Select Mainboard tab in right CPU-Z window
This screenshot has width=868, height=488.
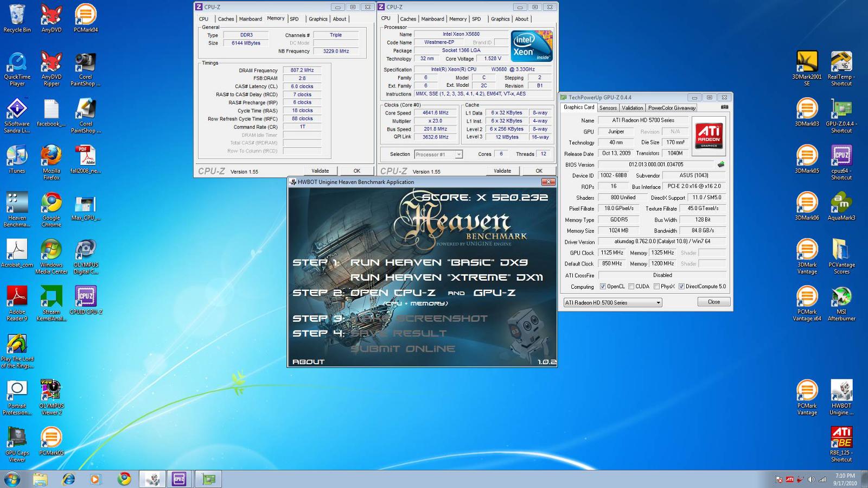pyautogui.click(x=432, y=19)
